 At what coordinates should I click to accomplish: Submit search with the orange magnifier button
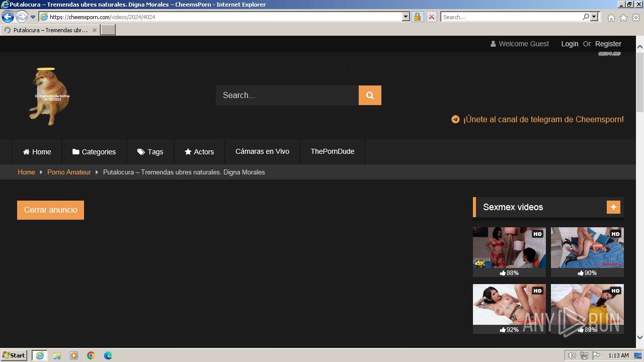click(x=370, y=95)
